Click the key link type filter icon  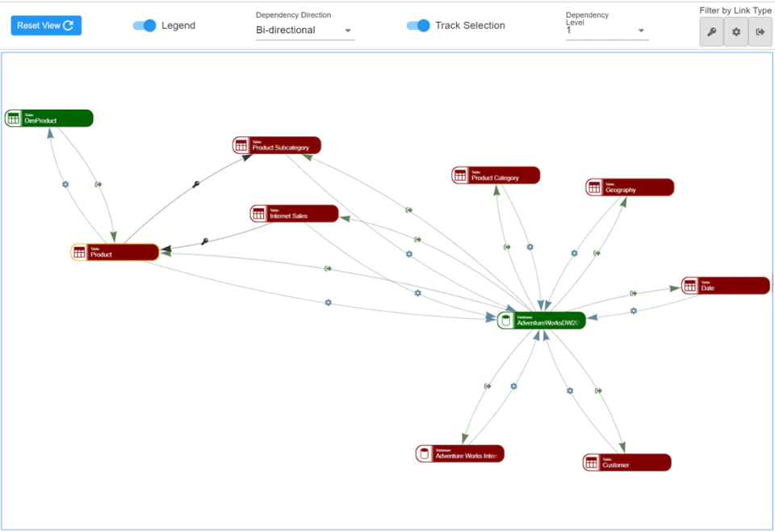pyautogui.click(x=711, y=31)
